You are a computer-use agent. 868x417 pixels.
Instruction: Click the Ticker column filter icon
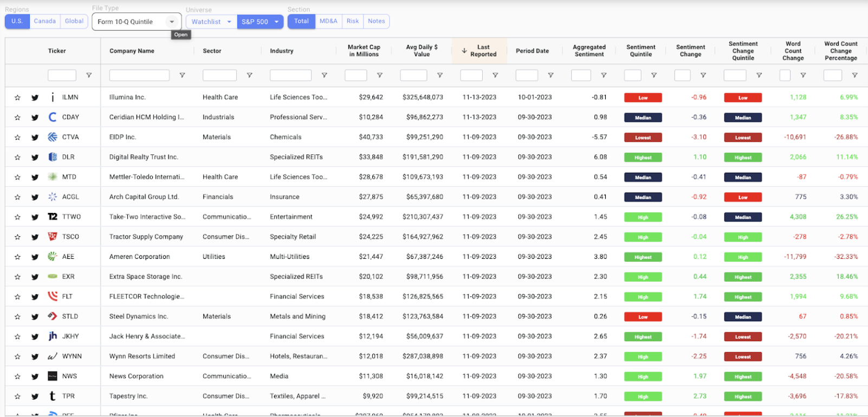pos(89,75)
